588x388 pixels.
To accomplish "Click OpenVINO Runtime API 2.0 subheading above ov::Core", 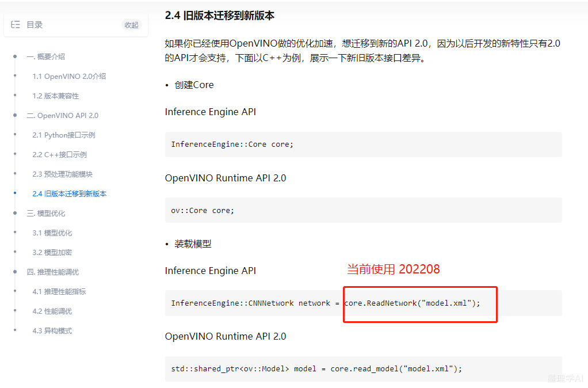I will [226, 178].
